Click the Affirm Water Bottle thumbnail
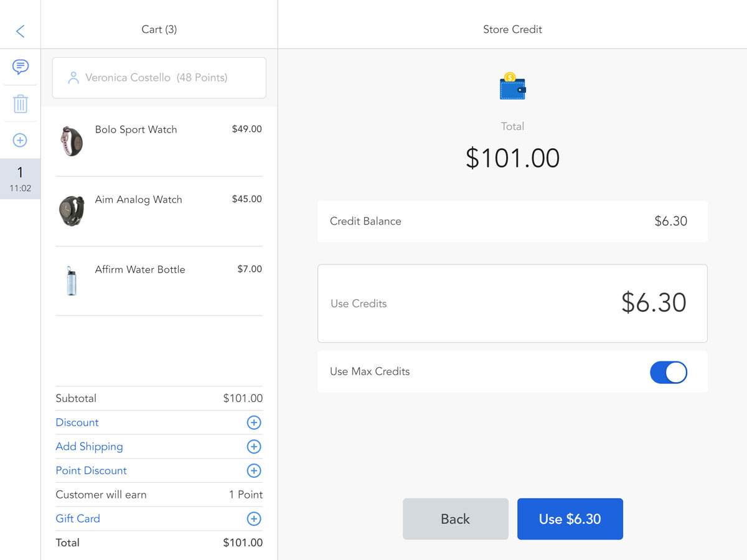747x560 pixels. point(71,281)
